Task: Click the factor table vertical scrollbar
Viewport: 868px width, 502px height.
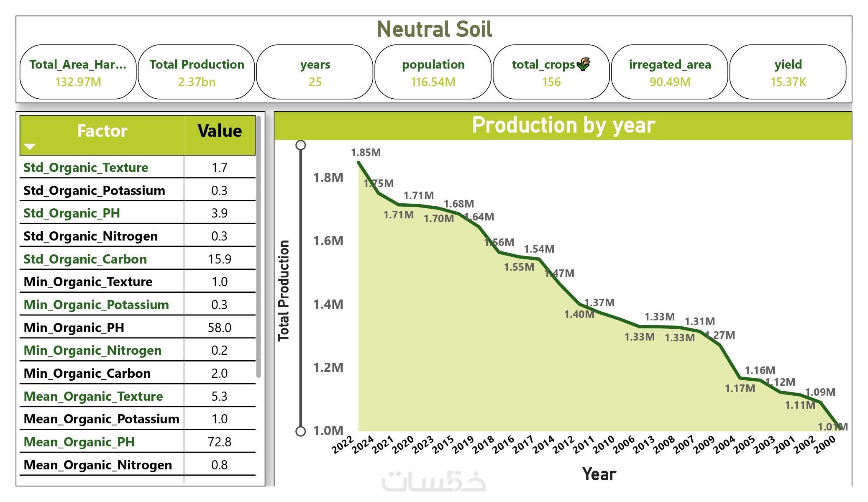Action: 259,247
